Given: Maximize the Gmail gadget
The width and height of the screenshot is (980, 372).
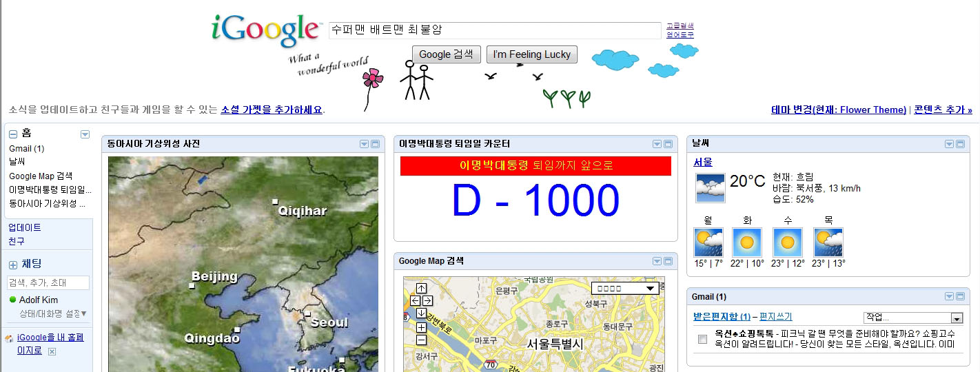Looking at the screenshot, I should 961,297.
